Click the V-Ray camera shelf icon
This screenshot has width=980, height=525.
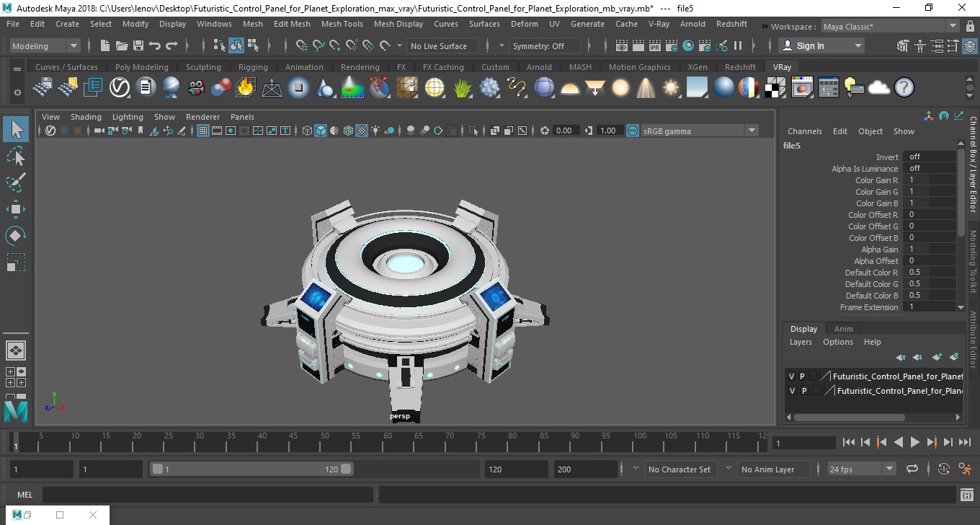point(196,88)
